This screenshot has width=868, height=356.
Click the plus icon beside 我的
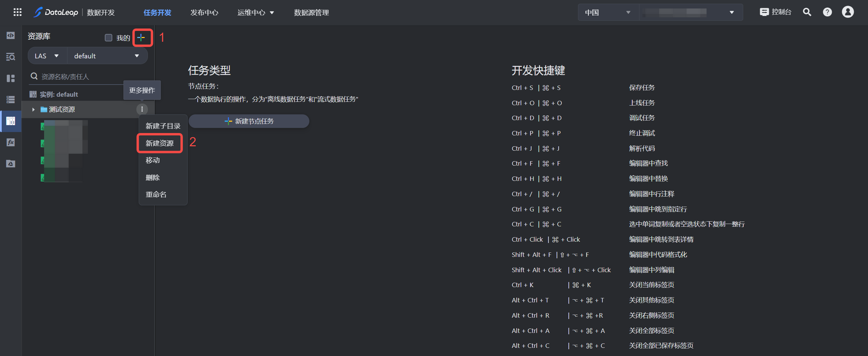pyautogui.click(x=141, y=38)
